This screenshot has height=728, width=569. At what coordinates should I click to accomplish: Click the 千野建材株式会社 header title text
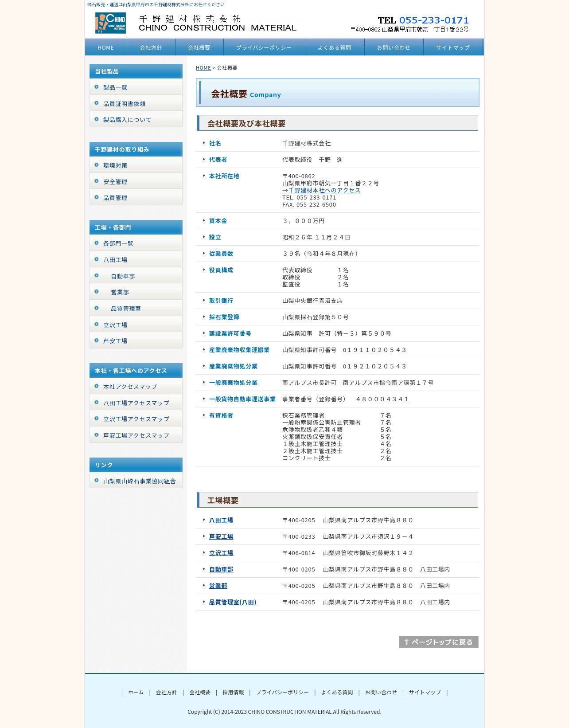[190, 19]
